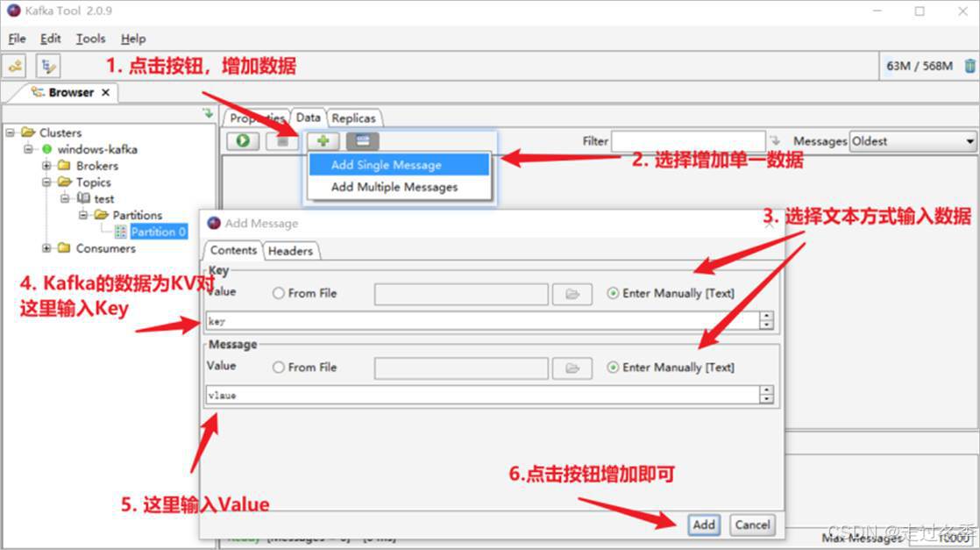Open the Tools menu
Screen dimensions: 980x550
(90, 39)
